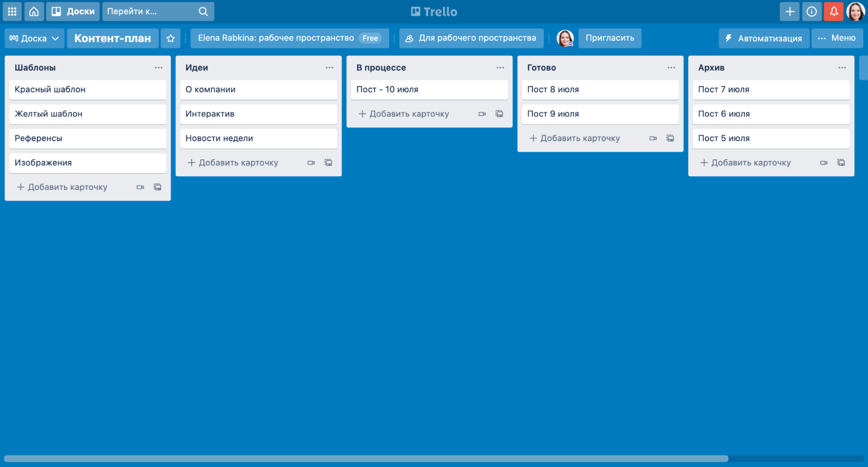This screenshot has height=467, width=868.
Task: Open Шаблоны list actions menu
Action: point(158,68)
